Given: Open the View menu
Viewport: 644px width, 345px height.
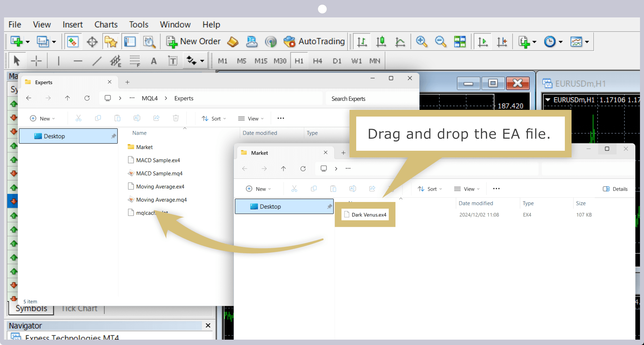Looking at the screenshot, I should 42,24.
